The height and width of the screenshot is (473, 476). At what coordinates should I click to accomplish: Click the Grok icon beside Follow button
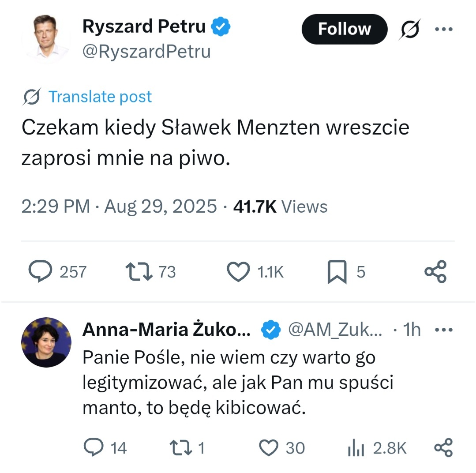pyautogui.click(x=410, y=29)
